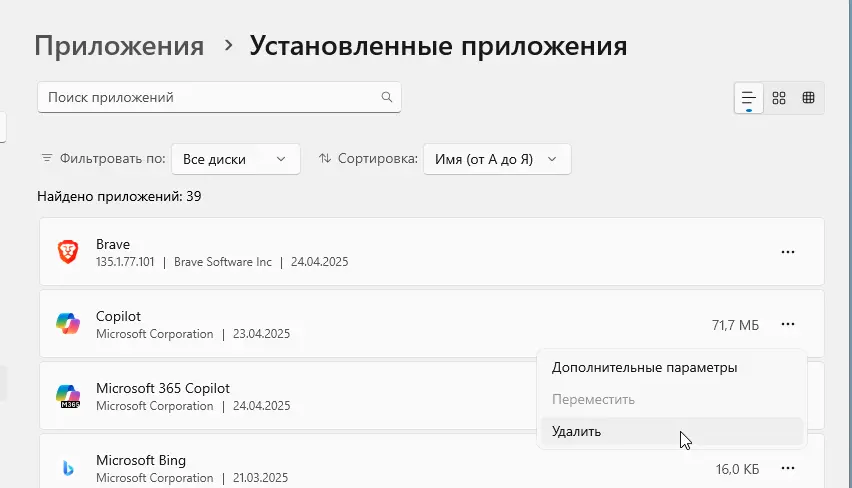Switch to grid view layout
The image size is (852, 488).
pyautogui.click(x=779, y=98)
